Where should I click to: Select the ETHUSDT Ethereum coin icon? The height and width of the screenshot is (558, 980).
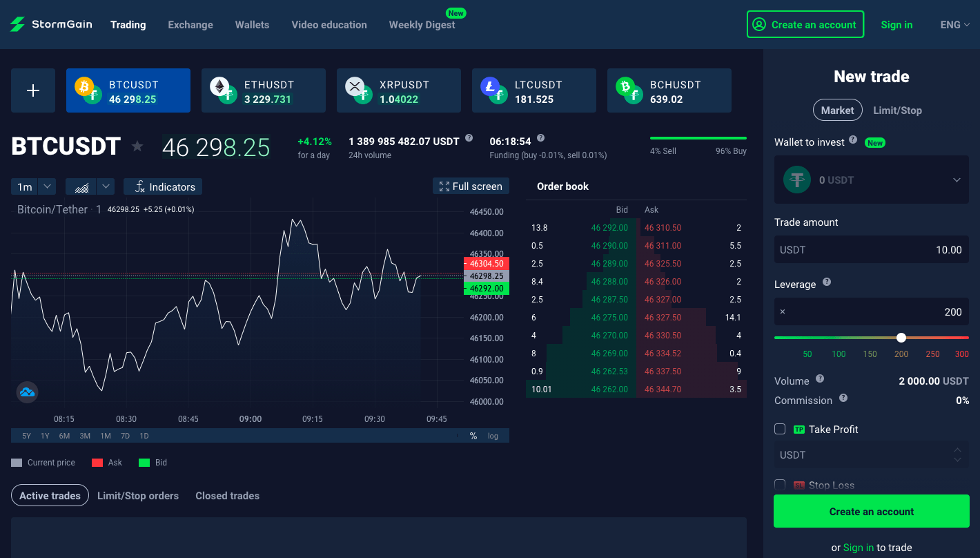click(x=219, y=86)
